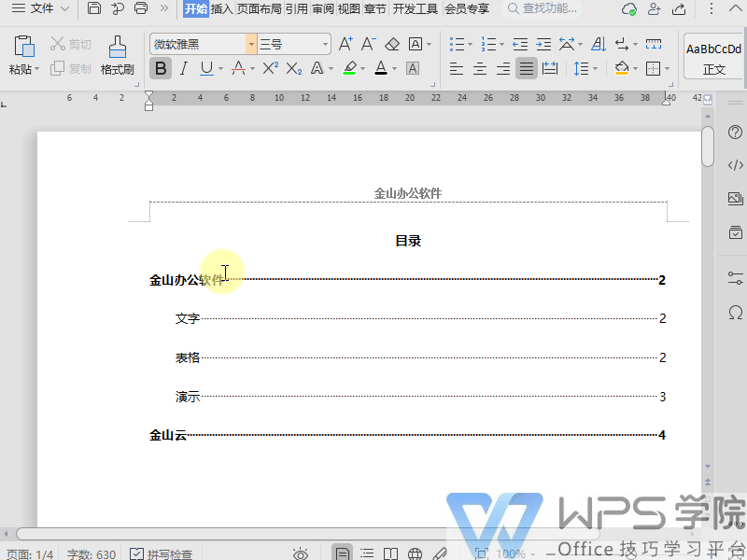Click the settings sliders sidebar icon
The height and width of the screenshot is (560, 747).
(735, 278)
